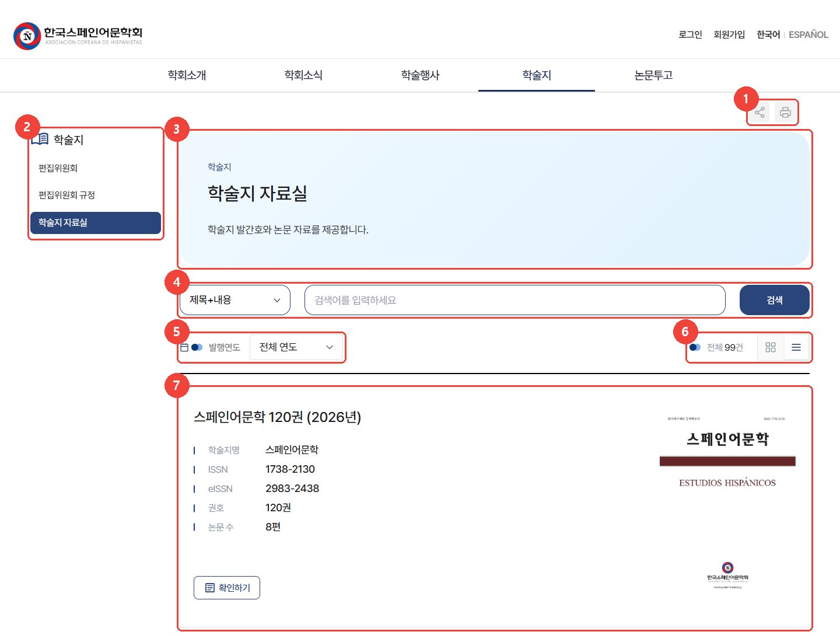Click the print page icon

coord(786,113)
